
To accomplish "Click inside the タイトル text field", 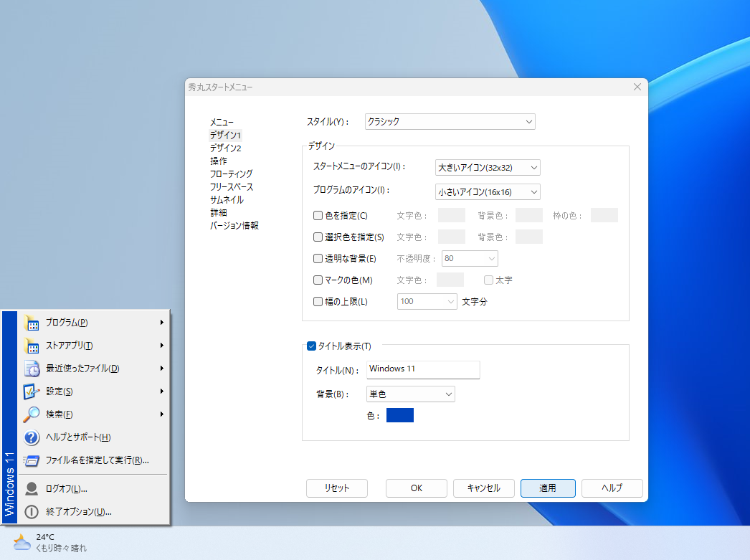I will [x=423, y=369].
